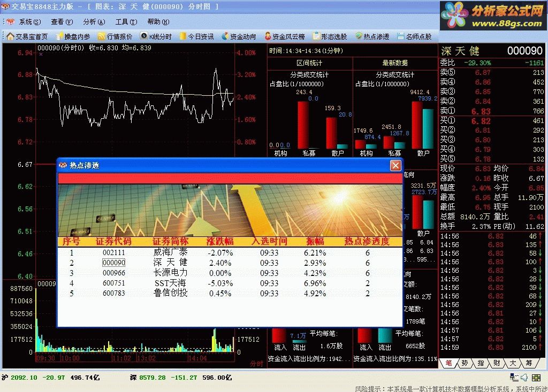The width and height of the screenshot is (548, 392).
Task: Open the 系统(S) menu
Action: 30,22
